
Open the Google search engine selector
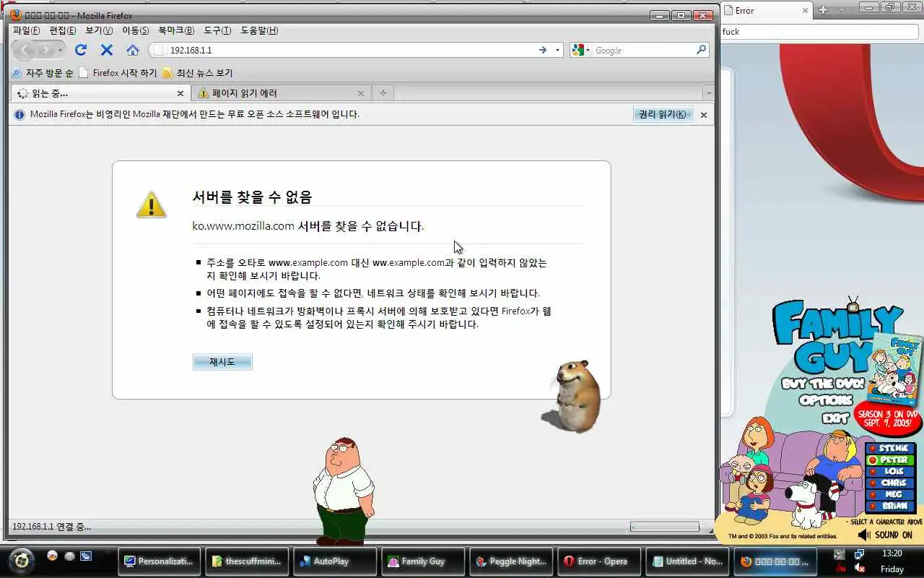tap(581, 50)
